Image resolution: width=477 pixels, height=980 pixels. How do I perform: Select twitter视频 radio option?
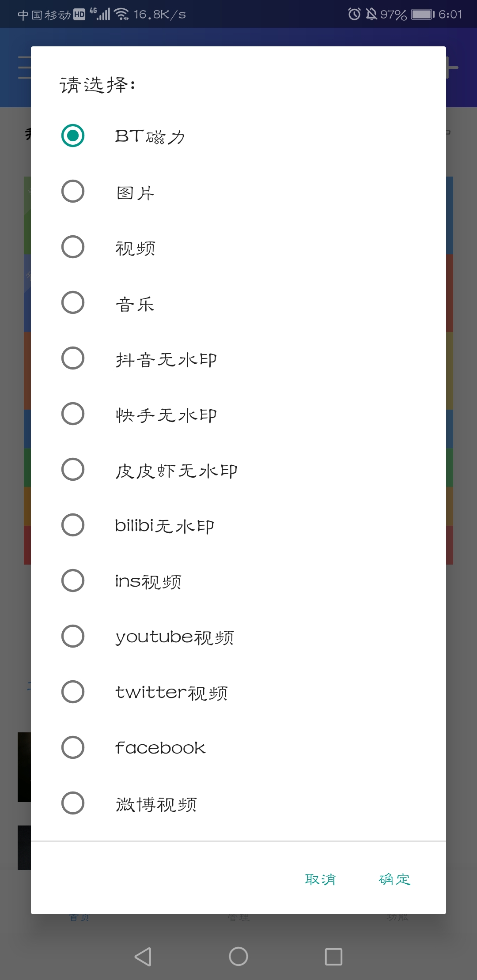73,692
